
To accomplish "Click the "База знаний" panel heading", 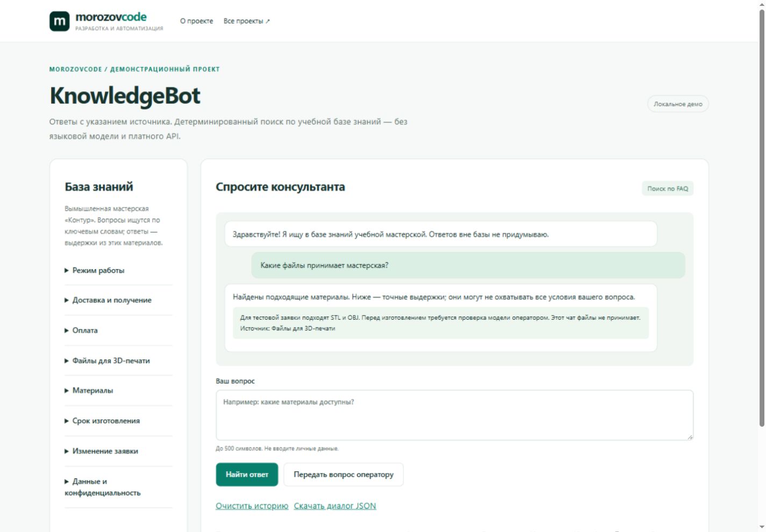I will click(99, 187).
